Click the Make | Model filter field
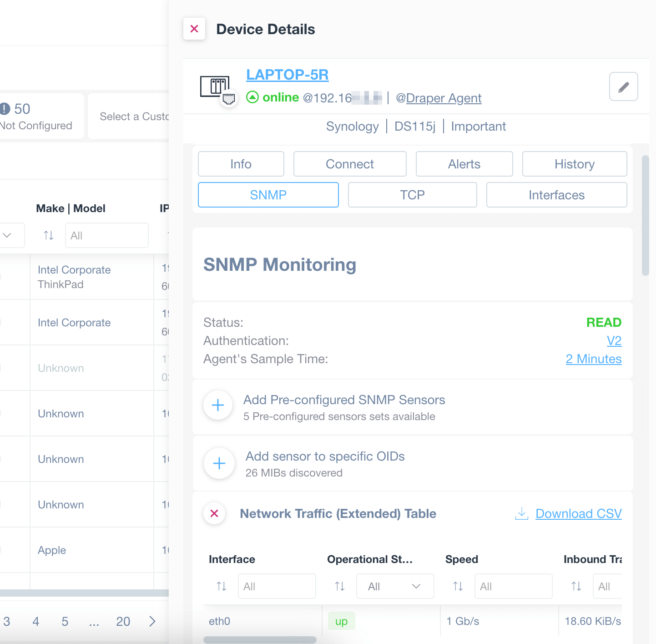Screen dimensions: 656x644 tap(107, 235)
